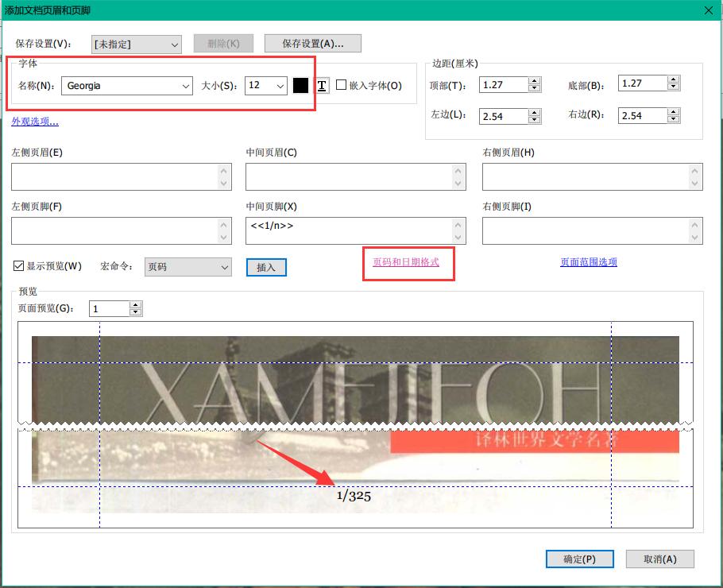The width and height of the screenshot is (723, 588).
Task: Open the font size 12 dropdown
Action: point(280,85)
